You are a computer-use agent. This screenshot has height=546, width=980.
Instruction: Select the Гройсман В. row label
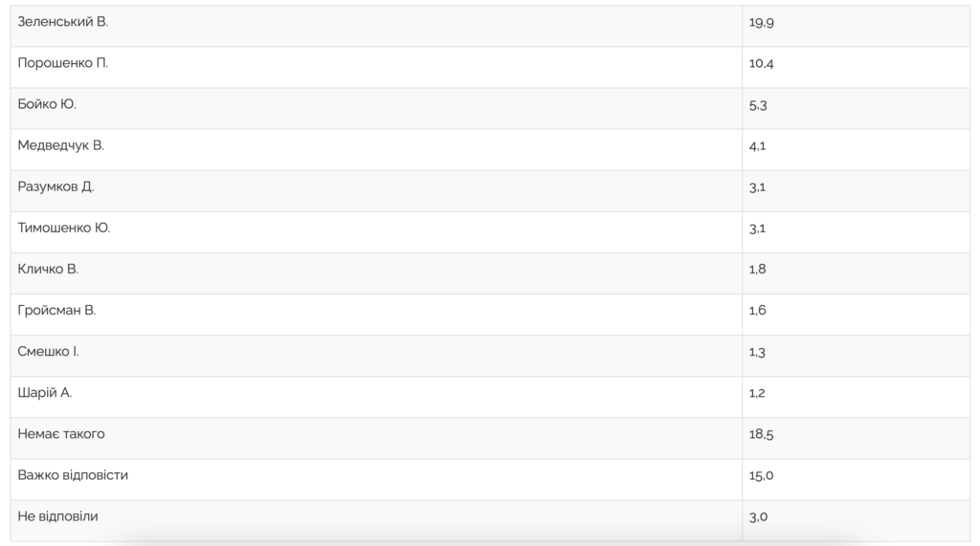56,311
